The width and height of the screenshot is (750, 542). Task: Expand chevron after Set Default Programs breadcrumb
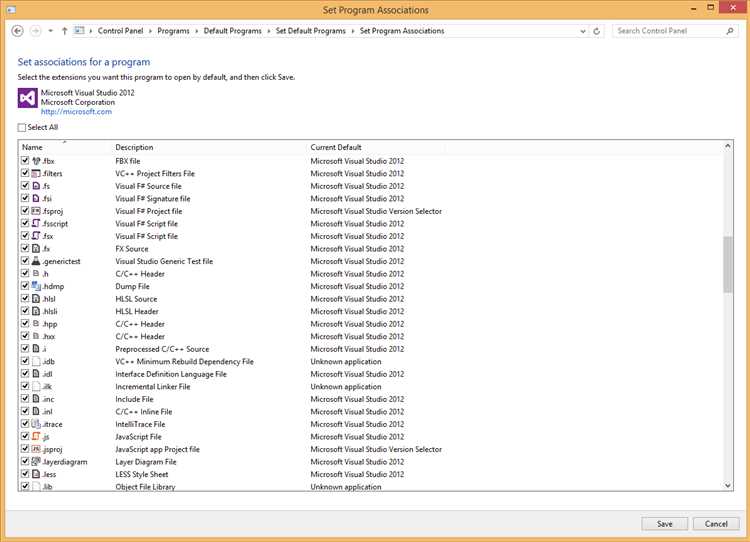tap(353, 31)
